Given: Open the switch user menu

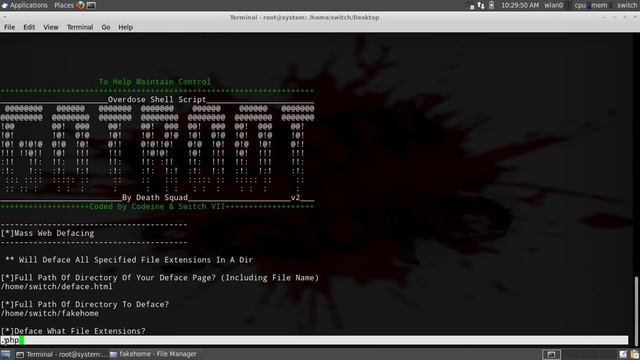Looking at the screenshot, I should point(627,5).
